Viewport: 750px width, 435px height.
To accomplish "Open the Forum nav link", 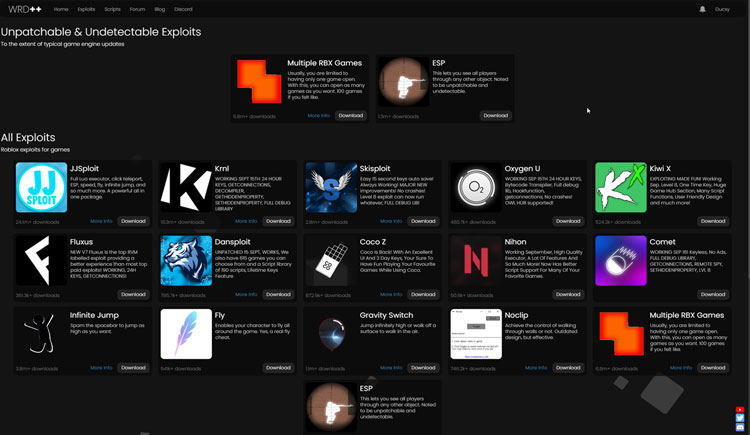I will (137, 8).
